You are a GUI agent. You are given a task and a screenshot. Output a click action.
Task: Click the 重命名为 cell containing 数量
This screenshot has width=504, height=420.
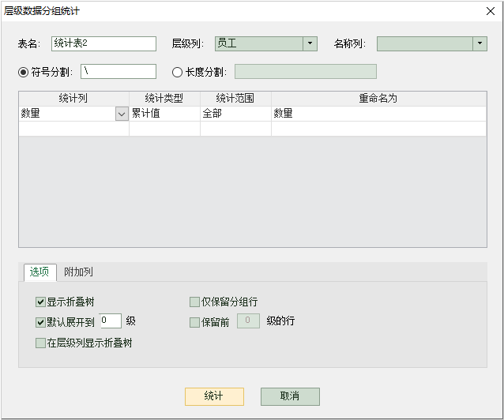click(378, 114)
